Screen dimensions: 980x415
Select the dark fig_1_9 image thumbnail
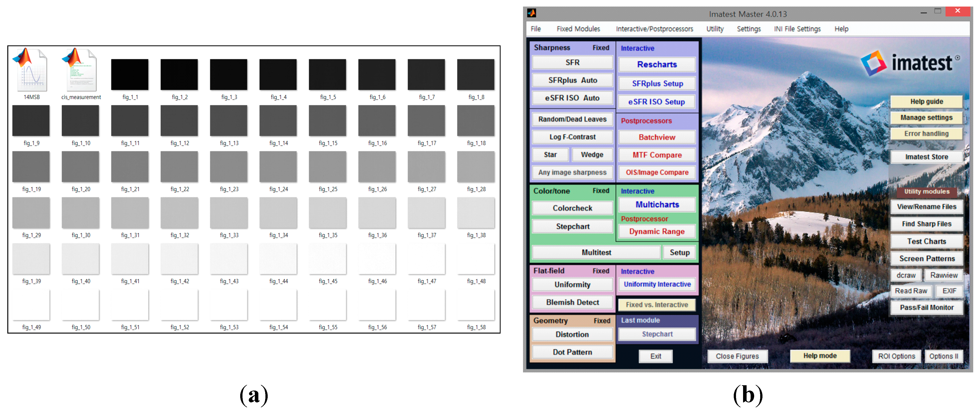point(31,121)
